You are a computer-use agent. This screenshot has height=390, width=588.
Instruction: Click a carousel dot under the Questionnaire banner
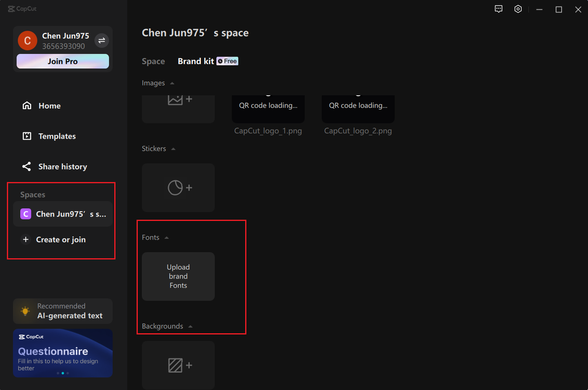62,373
